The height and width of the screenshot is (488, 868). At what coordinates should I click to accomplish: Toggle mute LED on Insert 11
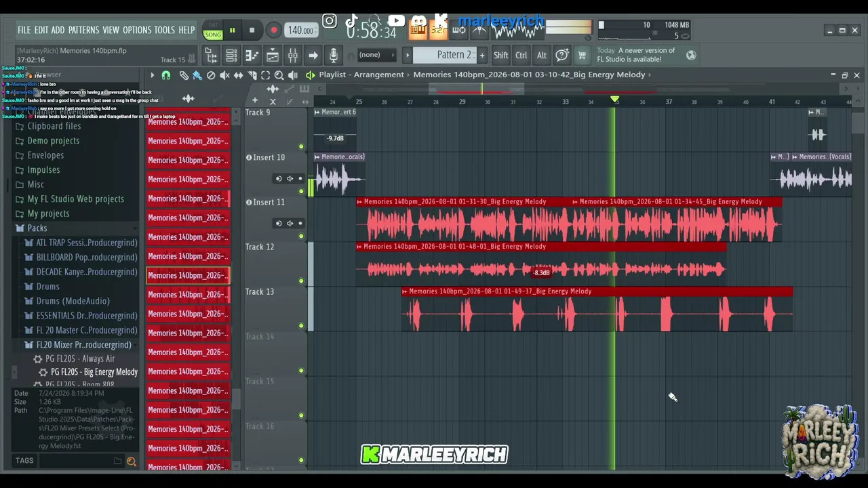(301, 236)
